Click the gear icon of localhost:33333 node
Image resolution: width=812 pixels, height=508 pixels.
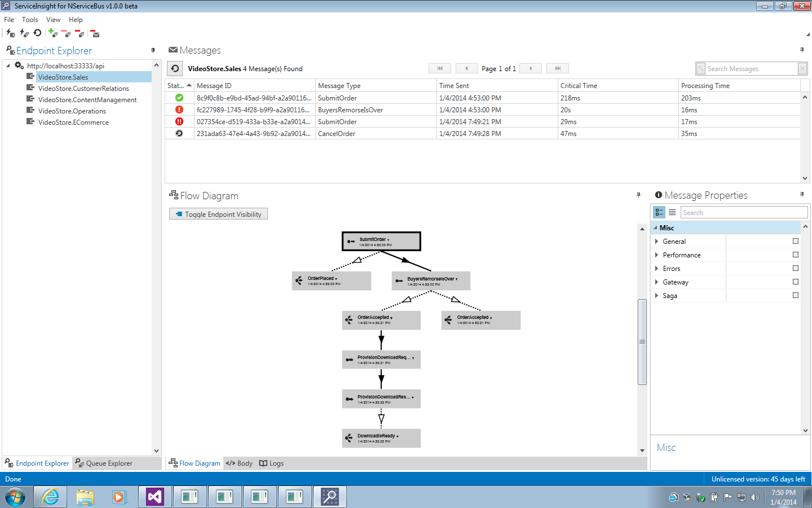coord(19,65)
